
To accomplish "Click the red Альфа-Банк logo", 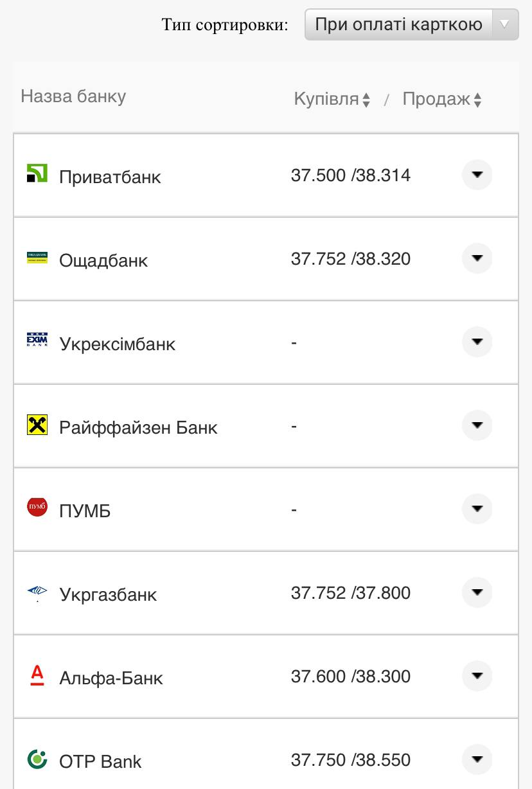I will [x=37, y=675].
